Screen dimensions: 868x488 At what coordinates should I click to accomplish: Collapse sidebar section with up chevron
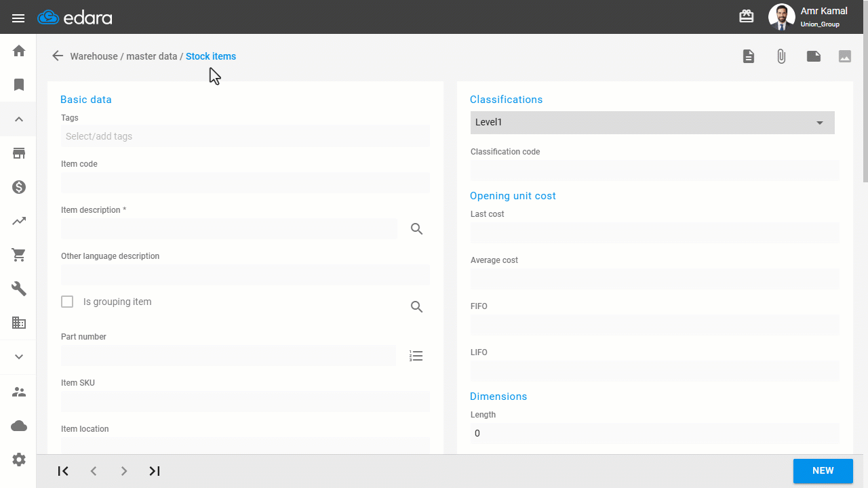coord(19,119)
